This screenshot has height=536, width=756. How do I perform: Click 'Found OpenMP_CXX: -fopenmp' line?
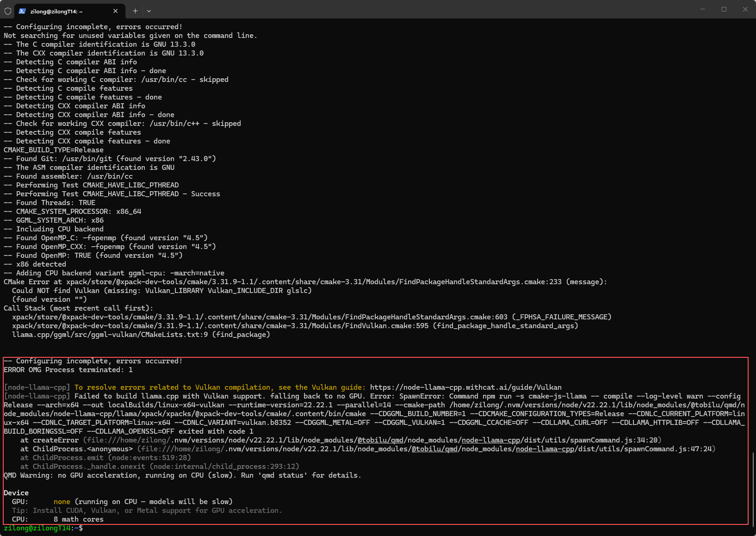coord(110,247)
